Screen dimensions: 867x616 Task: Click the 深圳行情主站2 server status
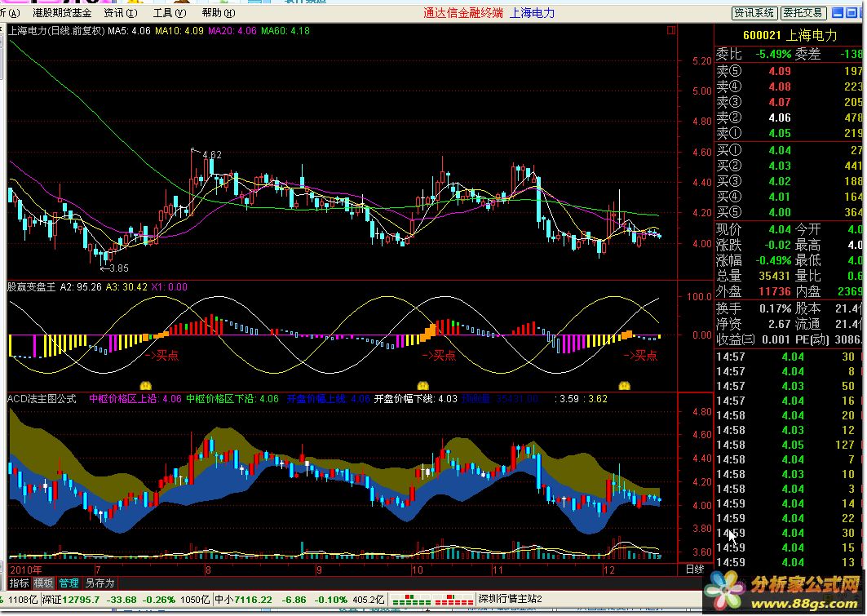coord(510,600)
